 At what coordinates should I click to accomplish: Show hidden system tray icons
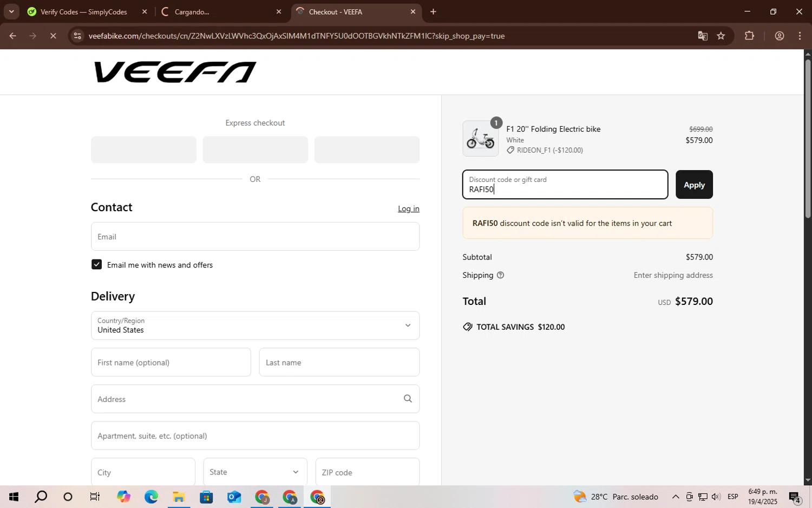point(676,497)
